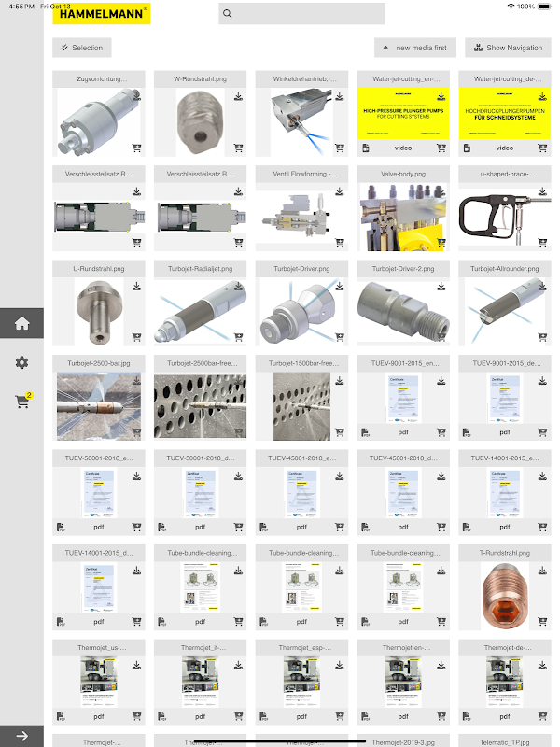Image resolution: width=560 pixels, height=747 pixels.
Task: Open Water-jet-cutting_en video thumbnail
Action: click(403, 113)
